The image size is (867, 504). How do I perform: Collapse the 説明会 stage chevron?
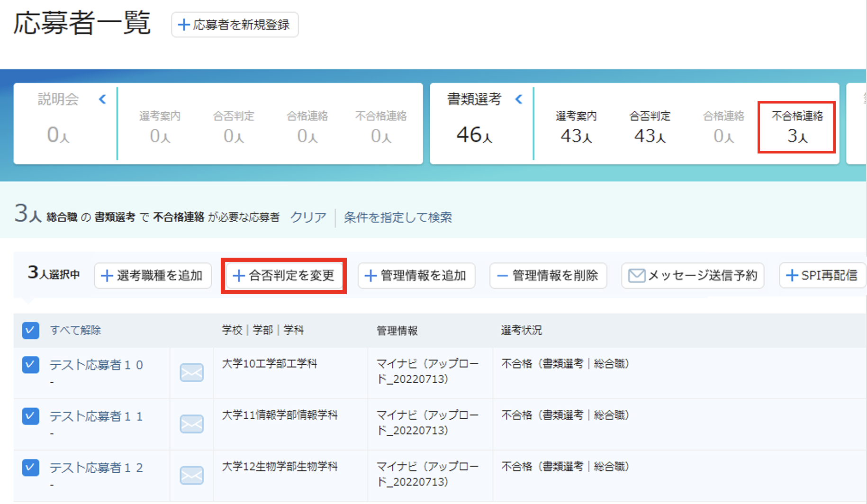click(x=102, y=99)
